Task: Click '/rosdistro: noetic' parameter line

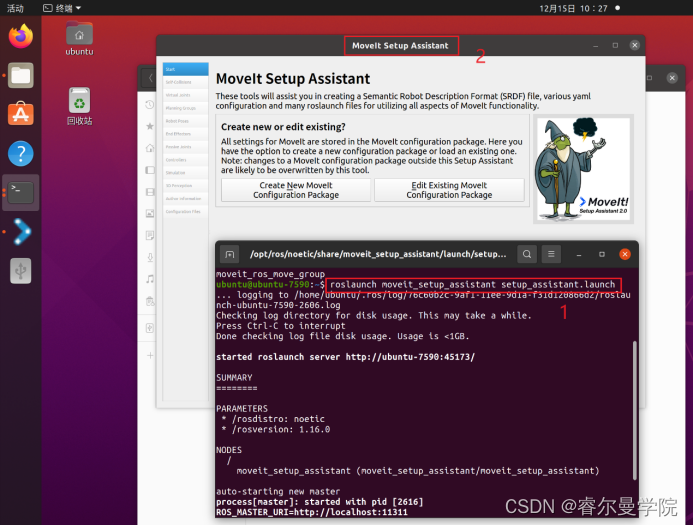Action: click(273, 419)
